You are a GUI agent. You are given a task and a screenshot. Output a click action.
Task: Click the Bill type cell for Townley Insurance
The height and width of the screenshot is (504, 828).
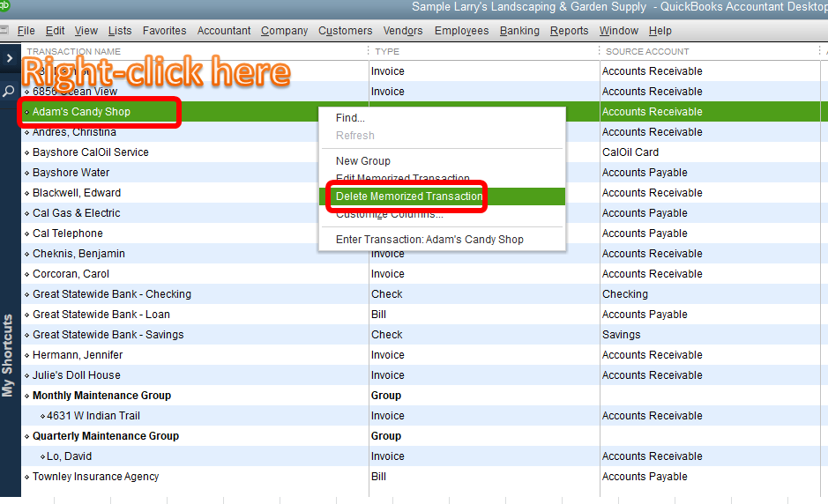[x=378, y=477]
